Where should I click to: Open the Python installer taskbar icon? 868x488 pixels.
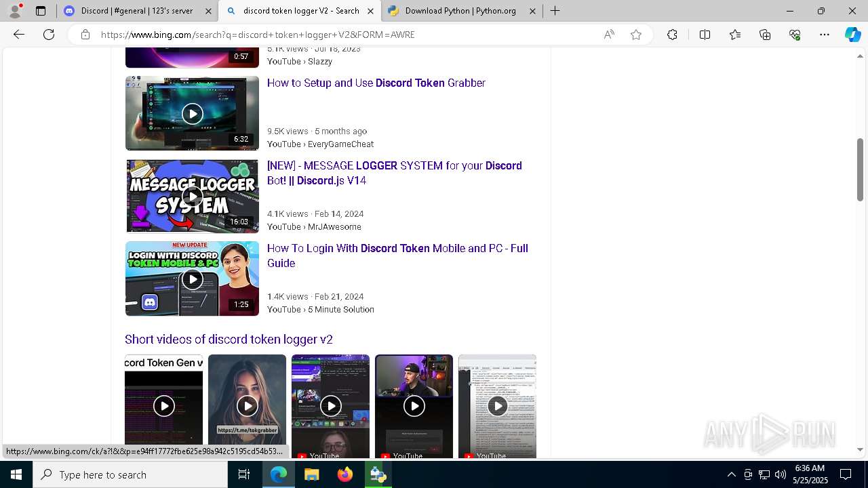tap(378, 474)
